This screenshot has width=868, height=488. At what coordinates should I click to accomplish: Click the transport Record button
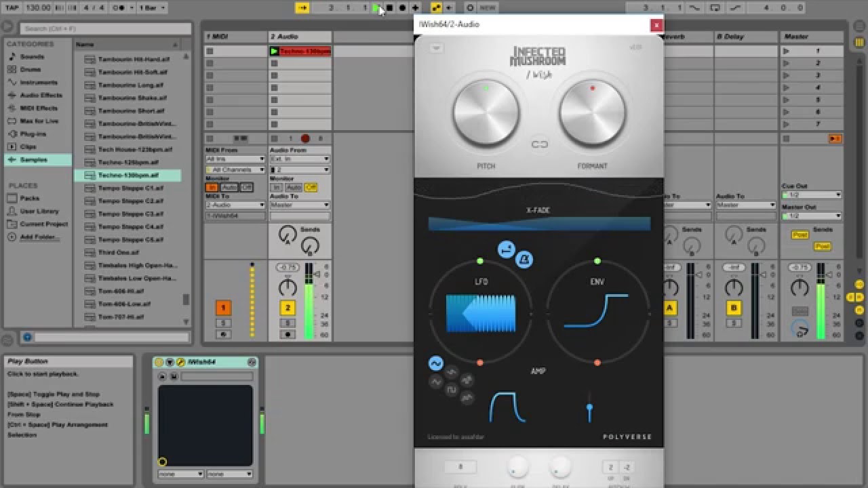[402, 7]
